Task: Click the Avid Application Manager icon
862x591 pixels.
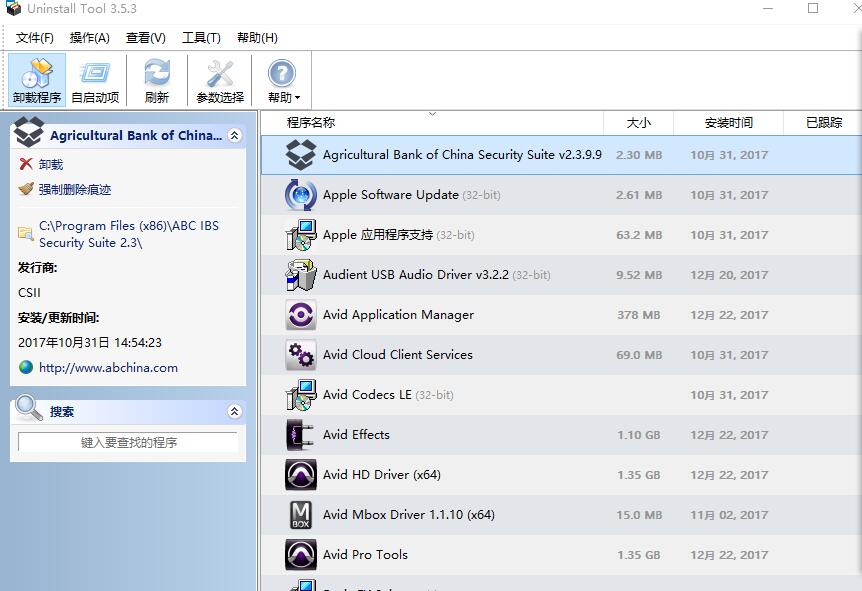Action: 301,315
